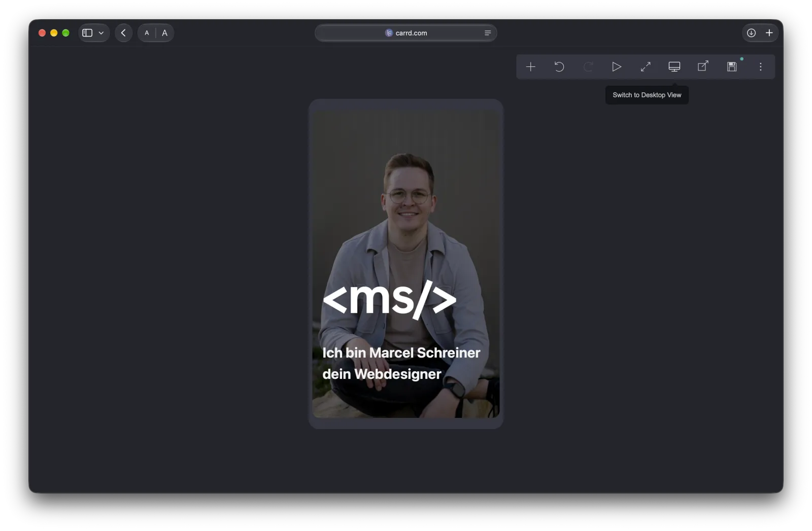Add a new element with the plus icon
Viewport: 812px width, 531px height.
pyautogui.click(x=530, y=67)
